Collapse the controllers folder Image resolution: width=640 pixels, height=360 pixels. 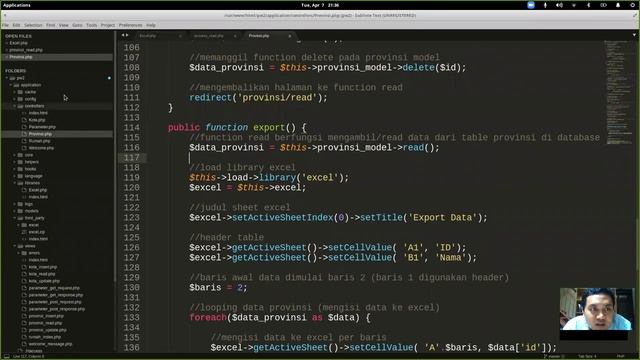point(15,106)
